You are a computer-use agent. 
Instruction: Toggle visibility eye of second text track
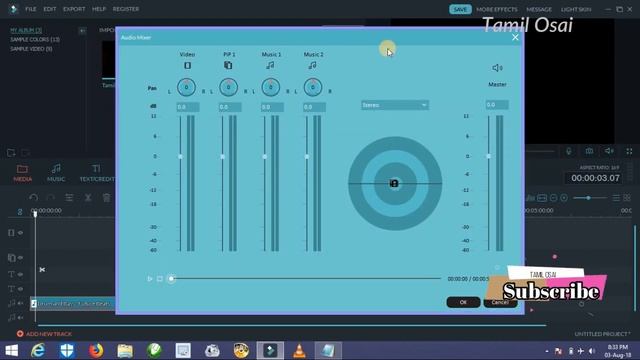point(20,289)
